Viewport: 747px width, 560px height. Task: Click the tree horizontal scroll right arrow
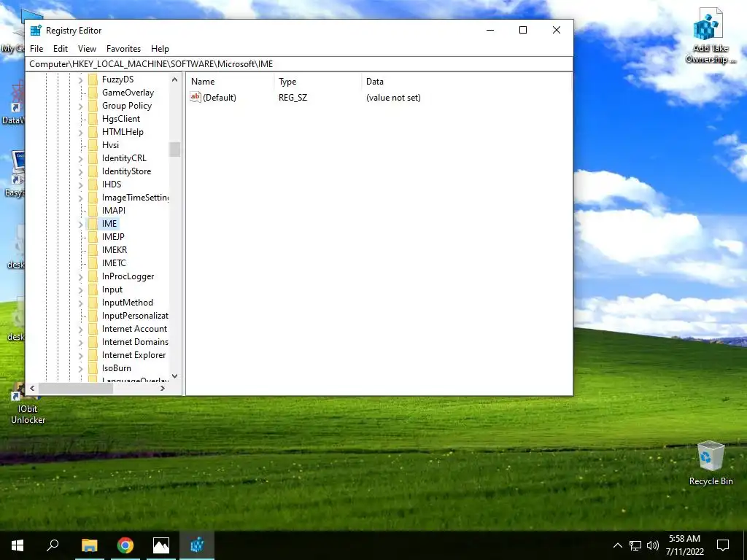(163, 388)
